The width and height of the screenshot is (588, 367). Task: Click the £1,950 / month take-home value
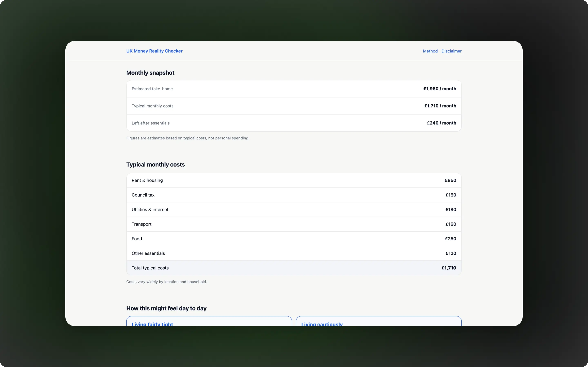click(x=440, y=89)
